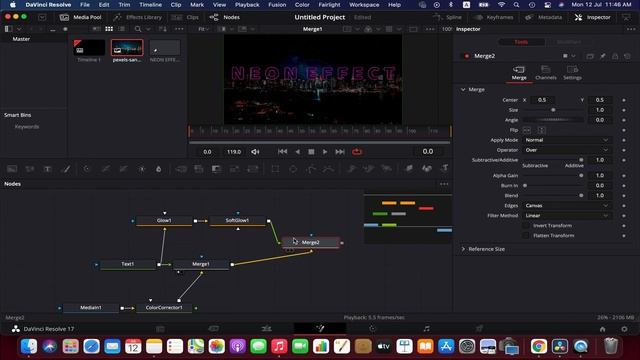Pin the Merge2 inspector with pin icon
Screen dimensions: 640x360
(602, 56)
